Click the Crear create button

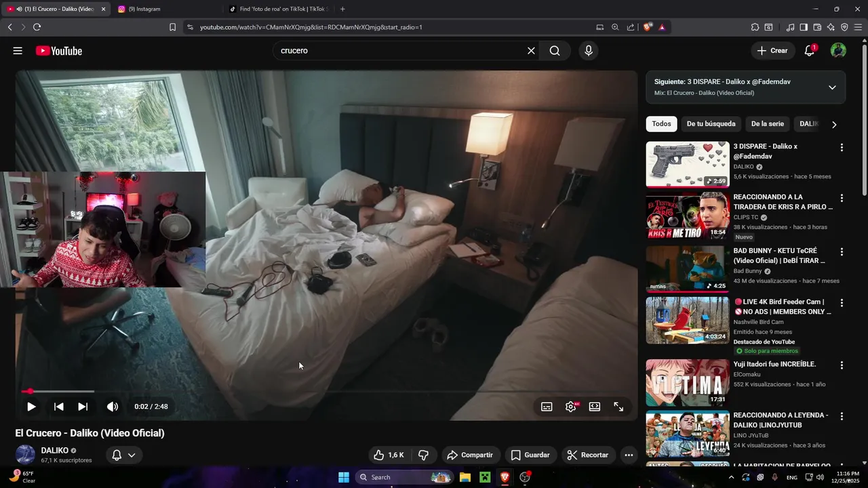pyautogui.click(x=772, y=51)
